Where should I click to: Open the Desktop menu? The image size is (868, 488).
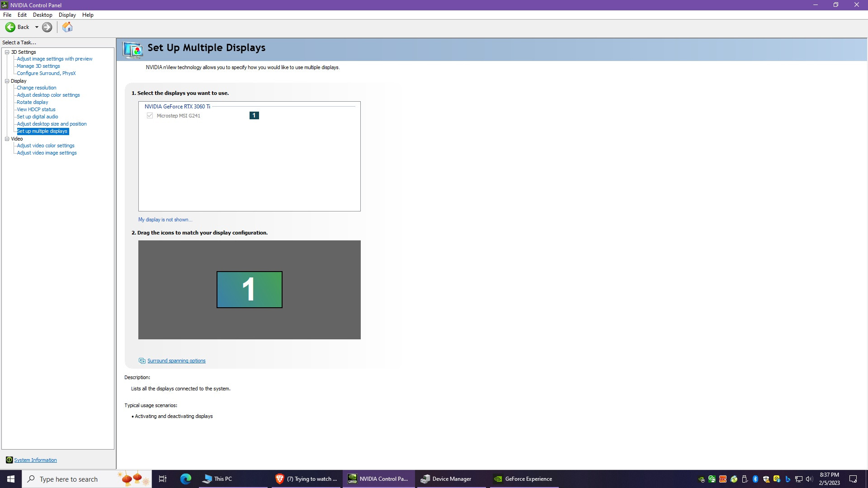(42, 15)
